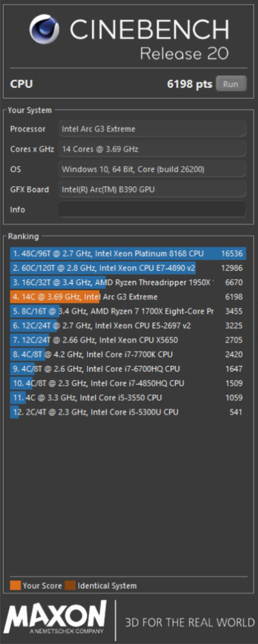
Task: Click the brown Identical System swatch
Action: 70,585
